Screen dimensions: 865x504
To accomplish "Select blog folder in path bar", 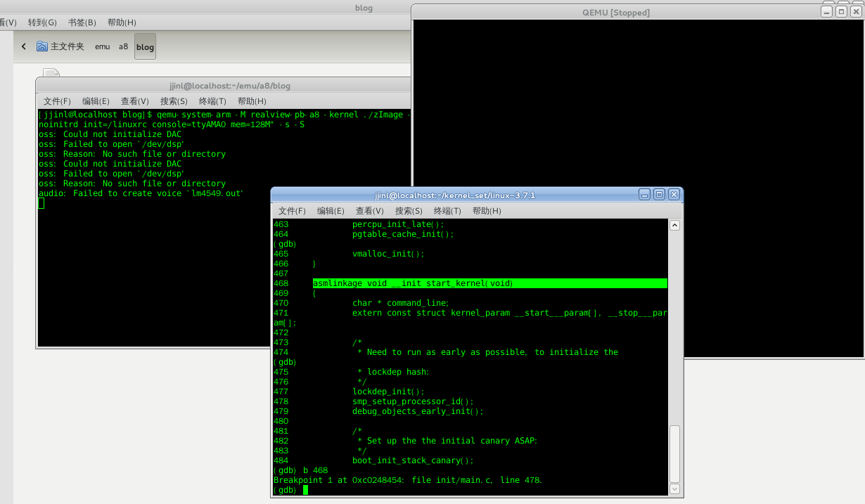I will click(145, 47).
